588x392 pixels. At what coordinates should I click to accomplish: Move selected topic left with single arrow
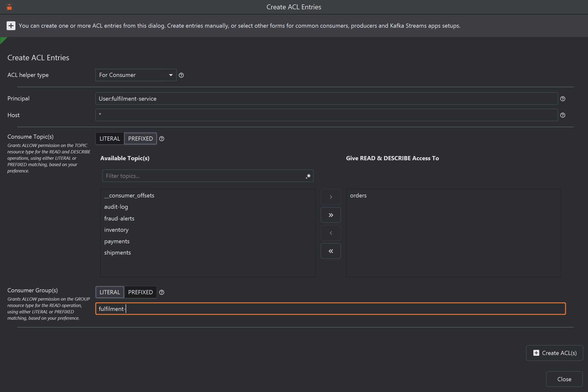(331, 233)
